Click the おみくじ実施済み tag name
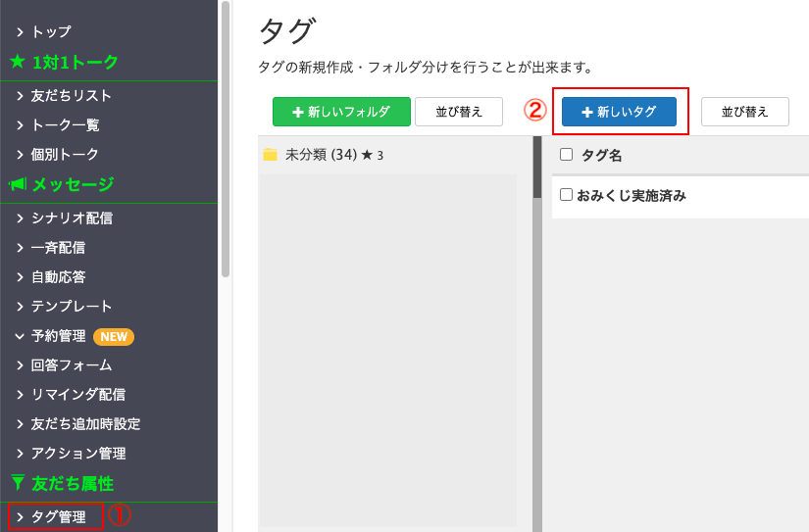This screenshot has height=532, width=809. (x=631, y=195)
